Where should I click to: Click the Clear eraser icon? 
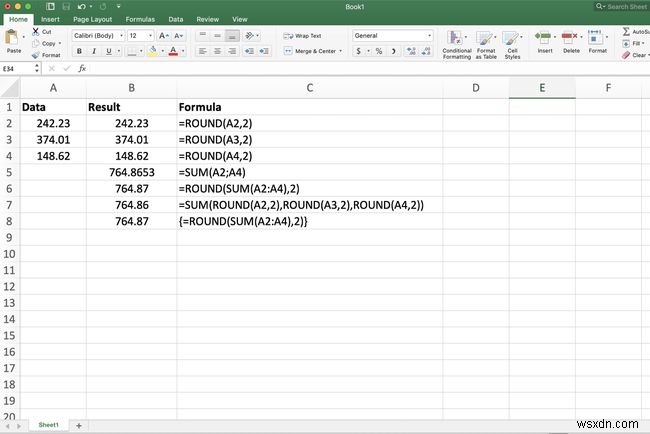(626, 55)
